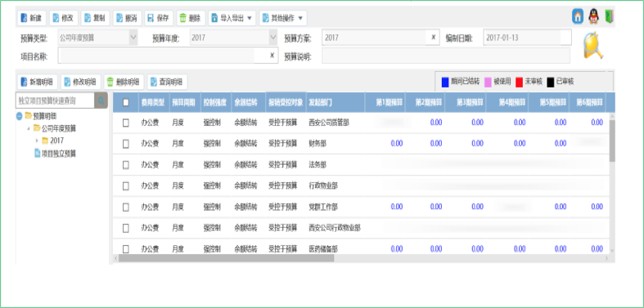
Task: Check the 西安公司行政物业部 row checkbox
Action: coord(126,228)
